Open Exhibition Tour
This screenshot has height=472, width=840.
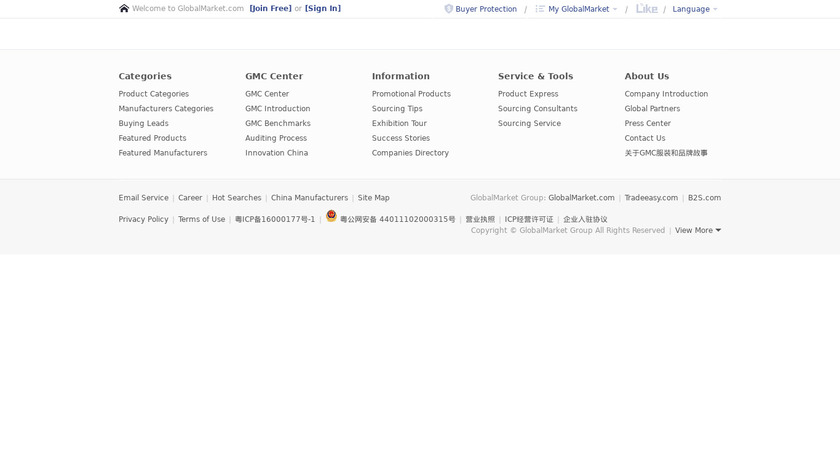click(400, 123)
